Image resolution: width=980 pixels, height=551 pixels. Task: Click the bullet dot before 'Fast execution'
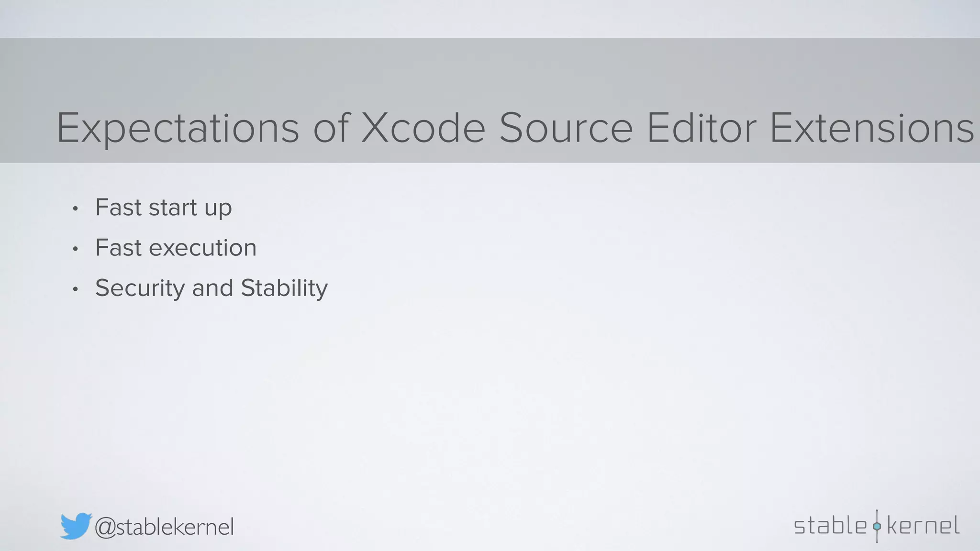point(75,249)
